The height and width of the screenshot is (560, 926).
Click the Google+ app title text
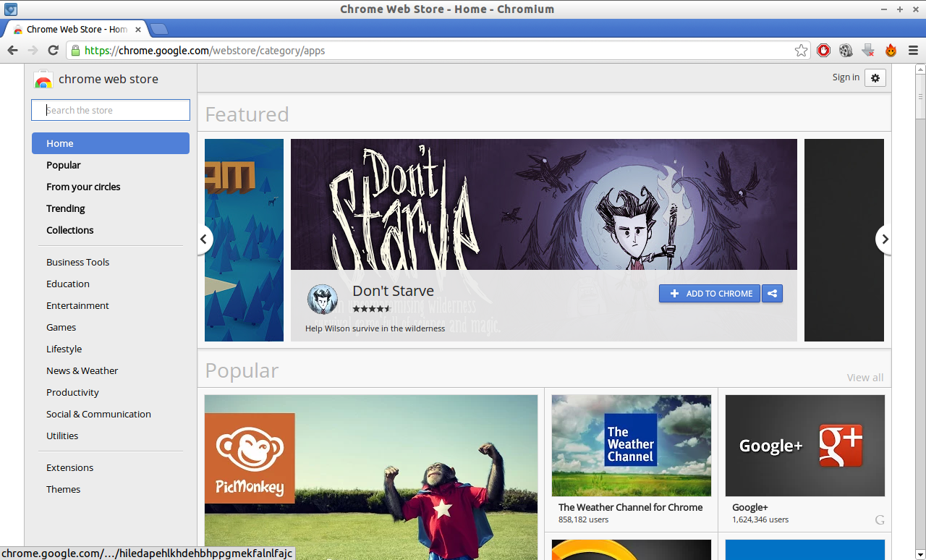pos(750,507)
